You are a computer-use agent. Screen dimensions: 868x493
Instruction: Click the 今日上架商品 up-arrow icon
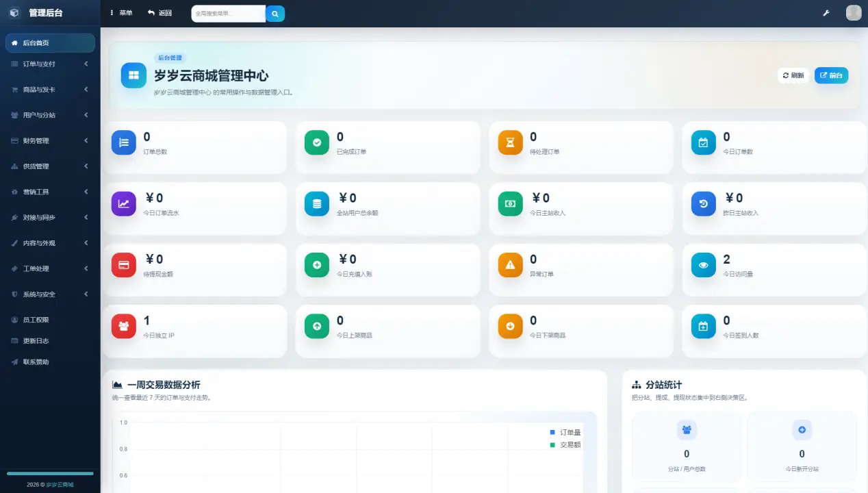click(x=317, y=326)
